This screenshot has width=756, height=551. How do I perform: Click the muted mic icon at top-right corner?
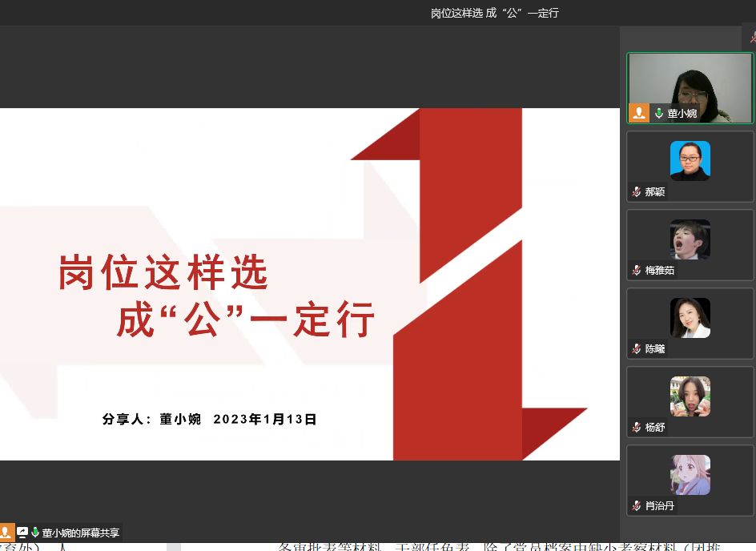752,36
